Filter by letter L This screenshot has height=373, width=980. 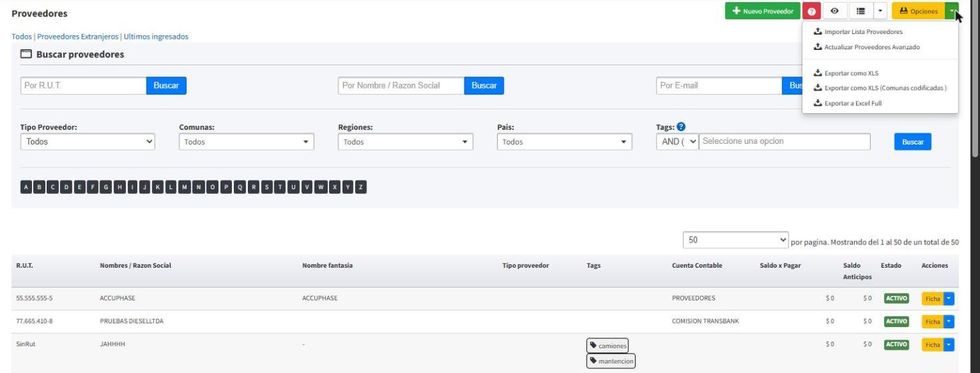(170, 187)
